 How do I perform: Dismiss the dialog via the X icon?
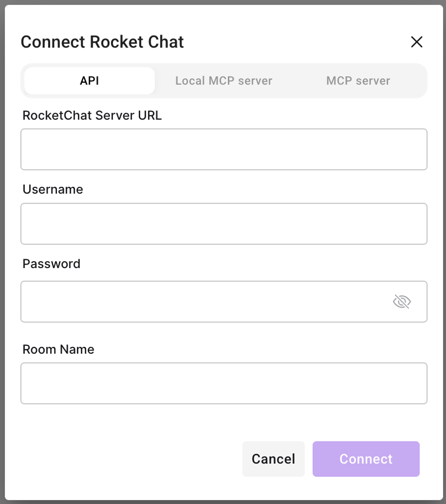coord(416,42)
